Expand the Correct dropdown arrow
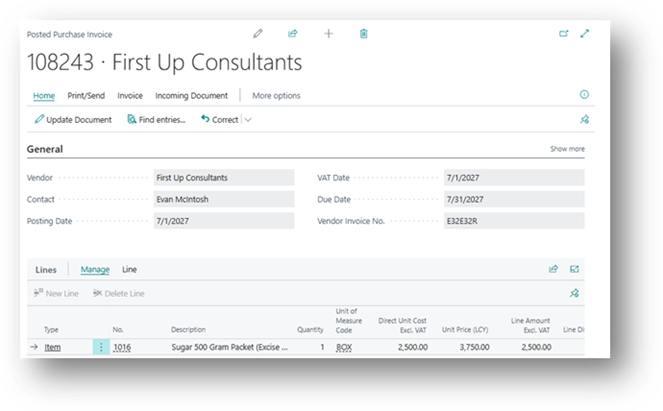663x411 pixels. 248,120
